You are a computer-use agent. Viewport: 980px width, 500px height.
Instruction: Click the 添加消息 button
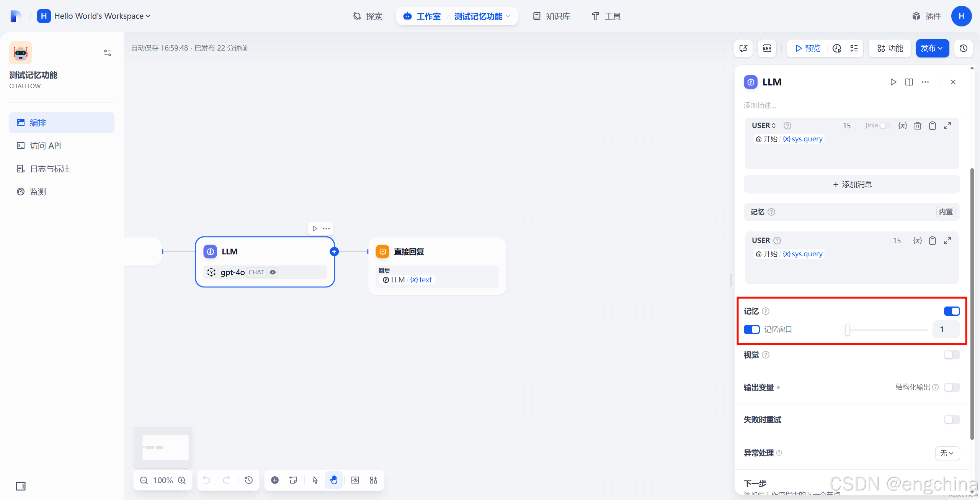pos(852,184)
